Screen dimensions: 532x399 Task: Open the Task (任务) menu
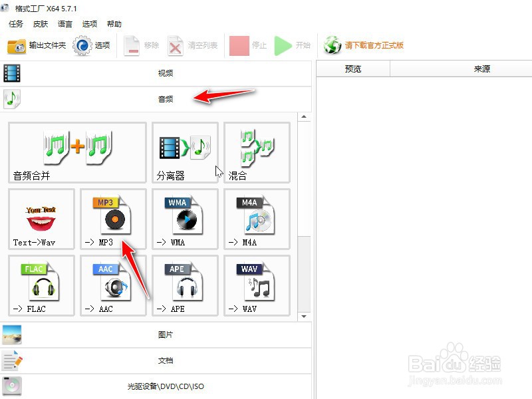click(x=15, y=24)
